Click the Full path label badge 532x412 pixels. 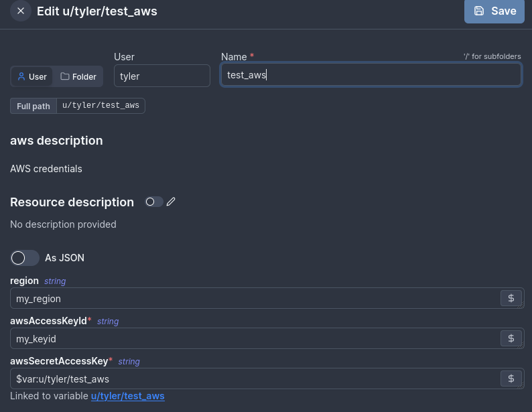[x=34, y=106]
